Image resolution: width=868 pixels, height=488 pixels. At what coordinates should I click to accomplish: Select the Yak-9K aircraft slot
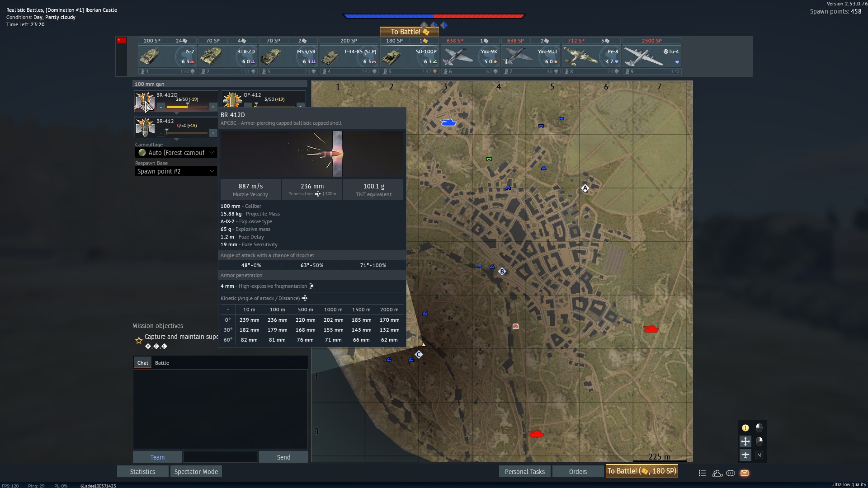[x=470, y=56]
